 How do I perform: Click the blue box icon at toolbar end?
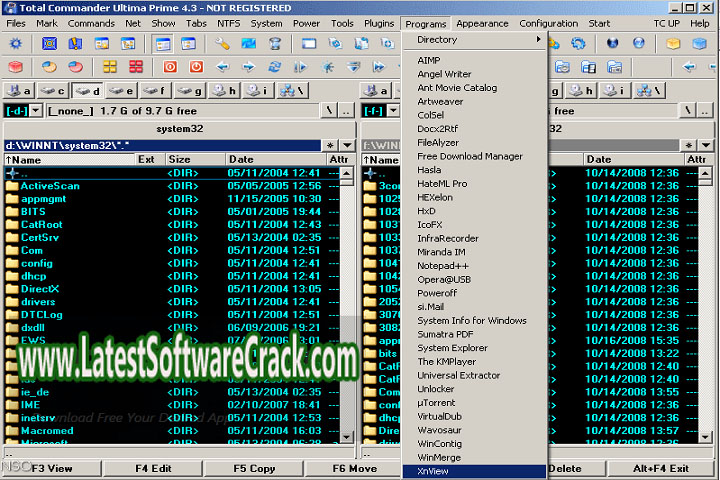tap(699, 44)
